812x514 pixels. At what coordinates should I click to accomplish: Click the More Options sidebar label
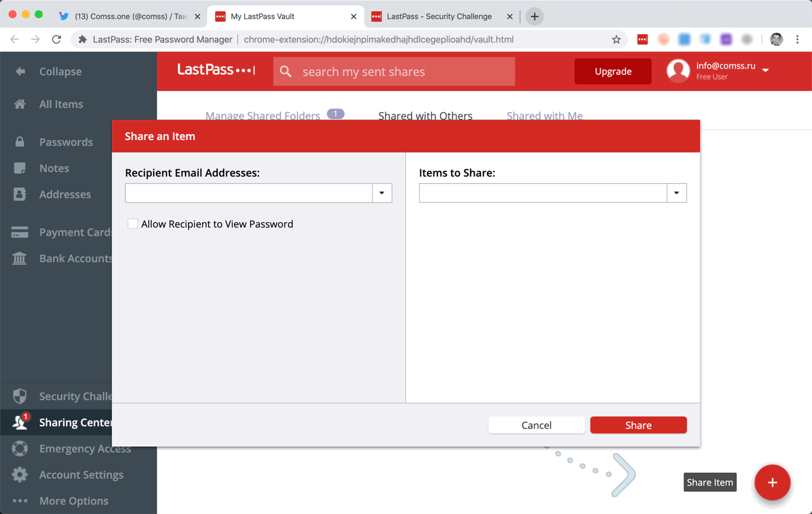click(74, 501)
